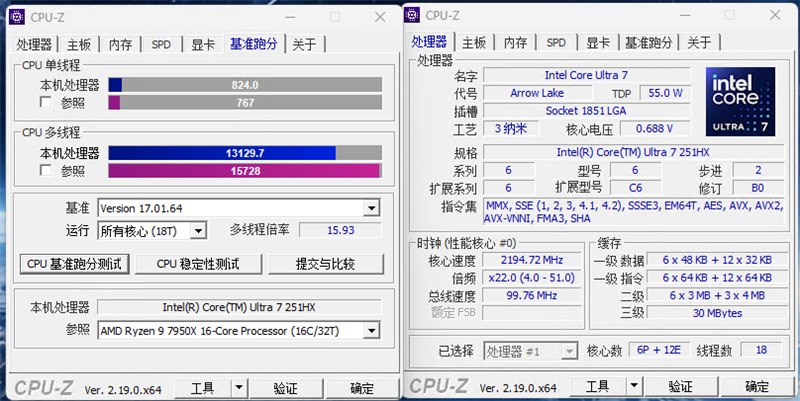
Task: Click the 总线速度 value 99.76 MHz
Action: (x=532, y=295)
